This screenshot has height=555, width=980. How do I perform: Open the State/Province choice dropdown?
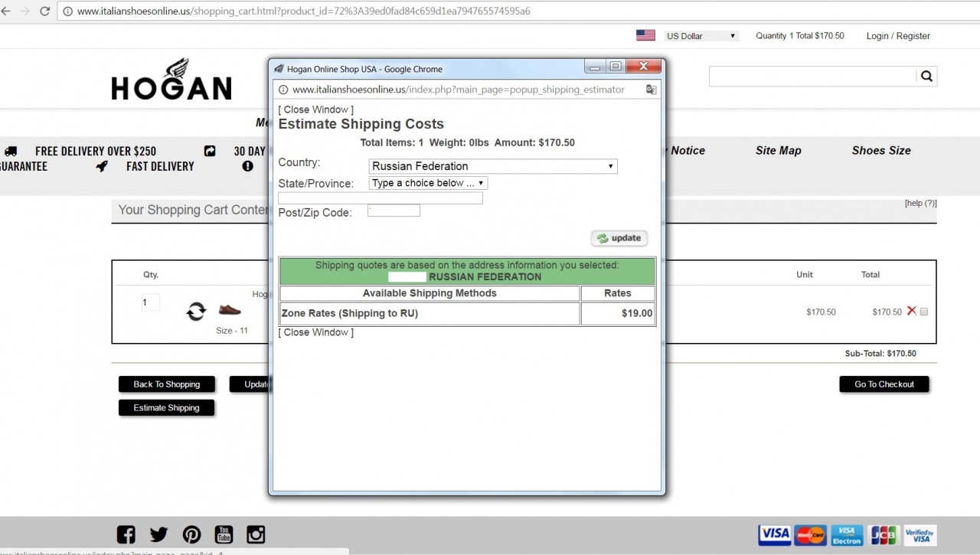[427, 183]
